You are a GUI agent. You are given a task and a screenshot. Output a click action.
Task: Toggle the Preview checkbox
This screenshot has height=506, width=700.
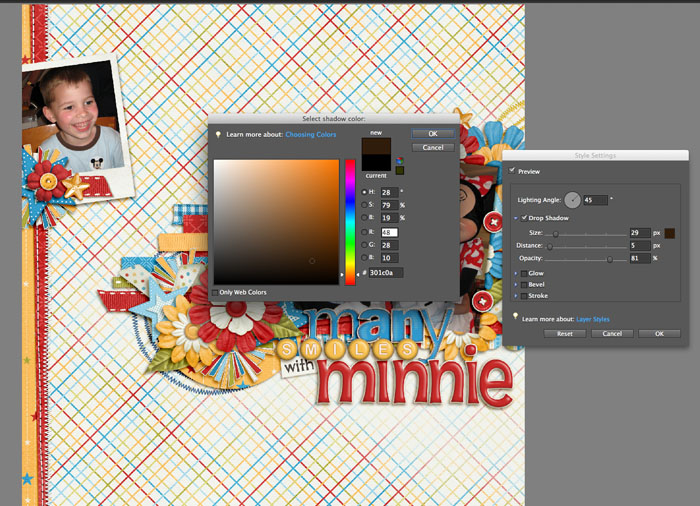click(x=512, y=171)
